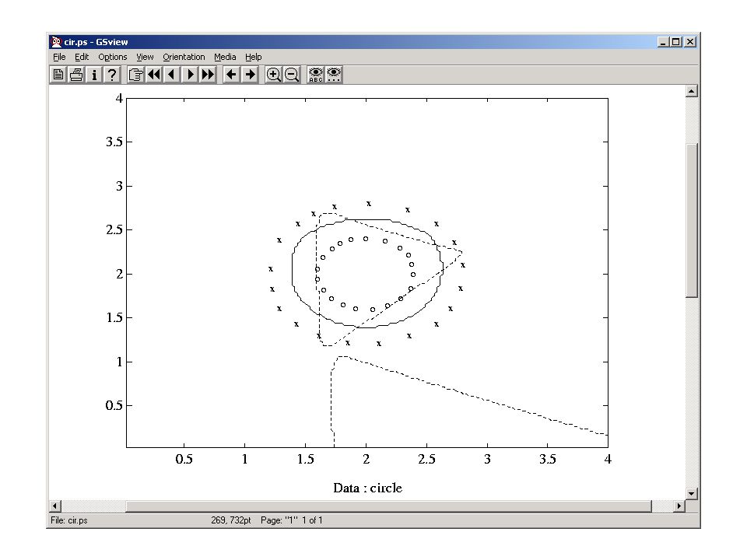Zoom in with the magnifier plus icon
The width and height of the screenshot is (747, 560).
click(x=273, y=75)
